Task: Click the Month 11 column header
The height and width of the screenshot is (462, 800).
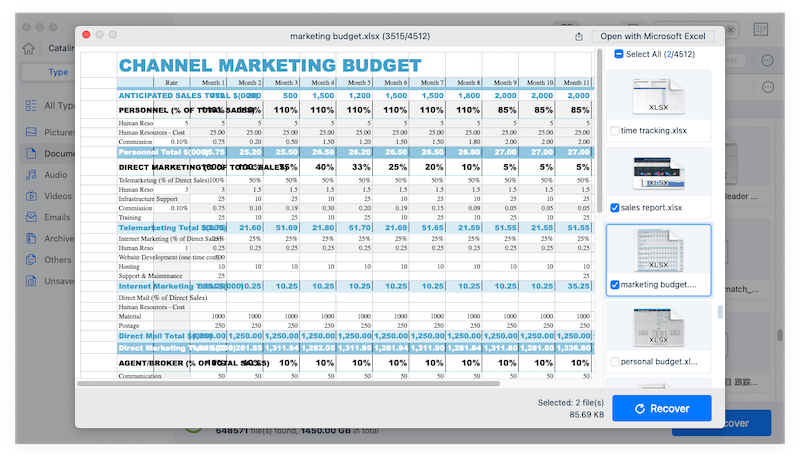Action: pos(576,83)
